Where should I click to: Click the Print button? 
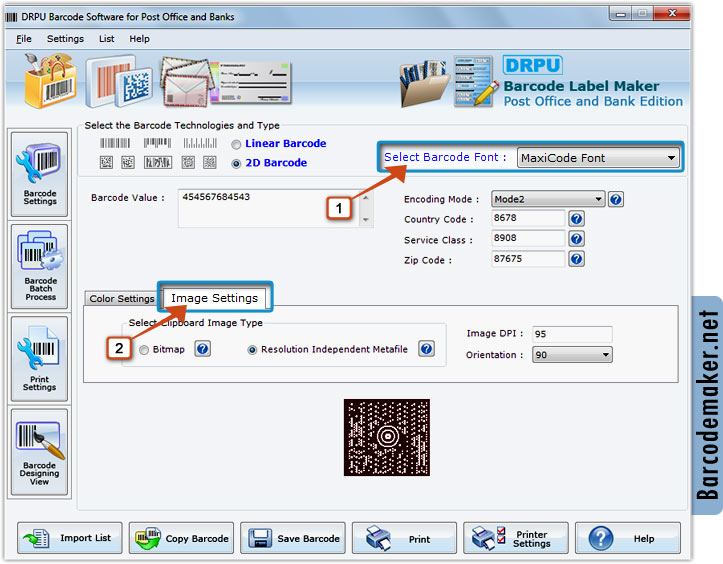click(404, 538)
